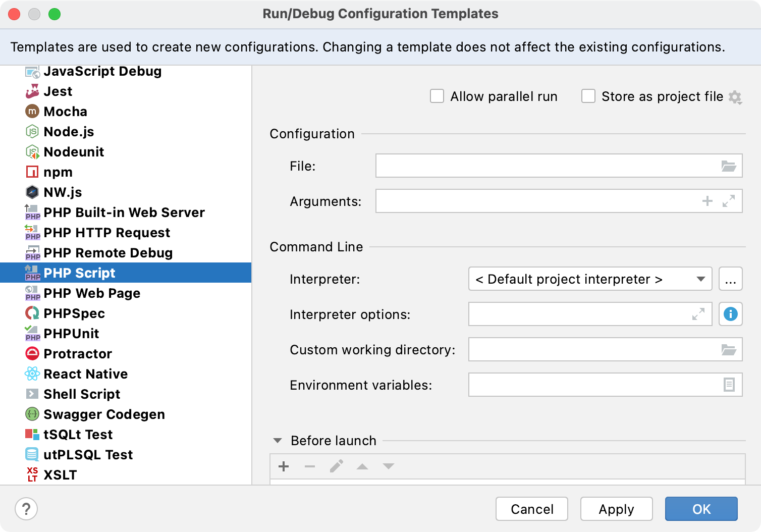The height and width of the screenshot is (532, 761).
Task: Browse for custom working directory folder
Action: coord(729,350)
